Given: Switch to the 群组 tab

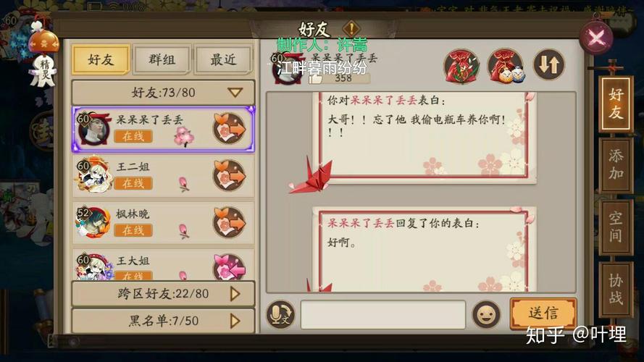Looking at the screenshot, I should [162, 60].
